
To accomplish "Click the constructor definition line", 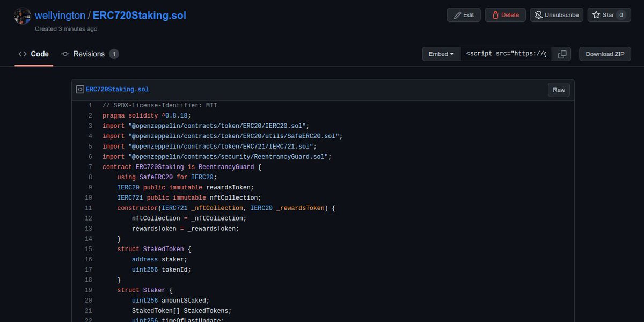I will 226,208.
